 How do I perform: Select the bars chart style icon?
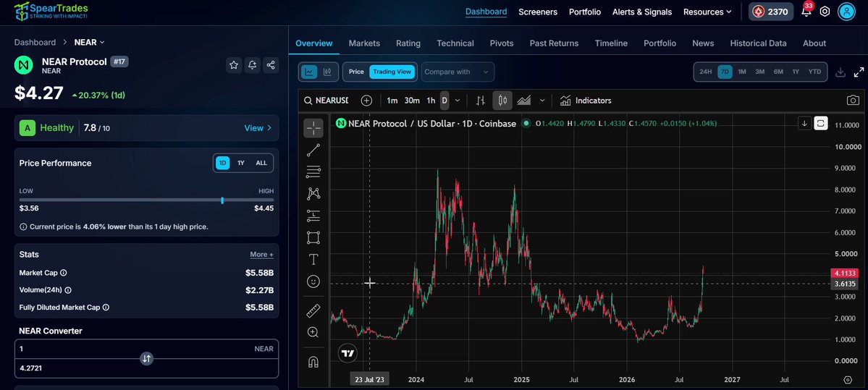pyautogui.click(x=481, y=100)
